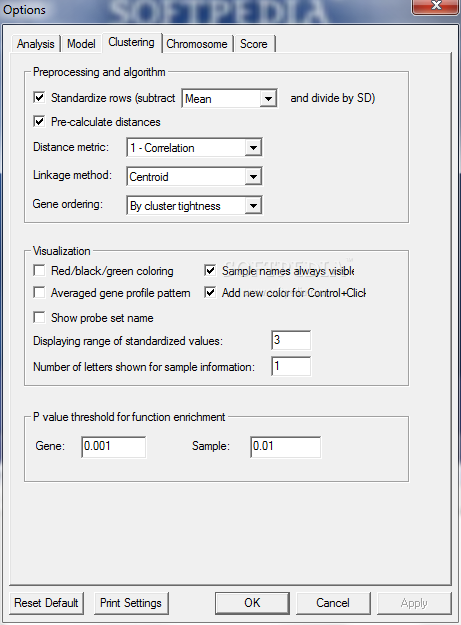The width and height of the screenshot is (461, 625).
Task: Open the Model tab
Action: pos(81,44)
